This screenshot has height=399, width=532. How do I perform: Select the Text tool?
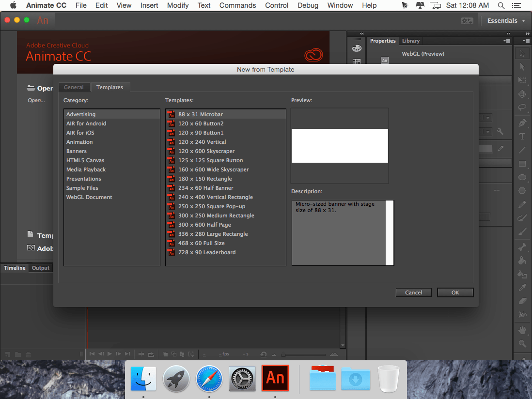(522, 136)
